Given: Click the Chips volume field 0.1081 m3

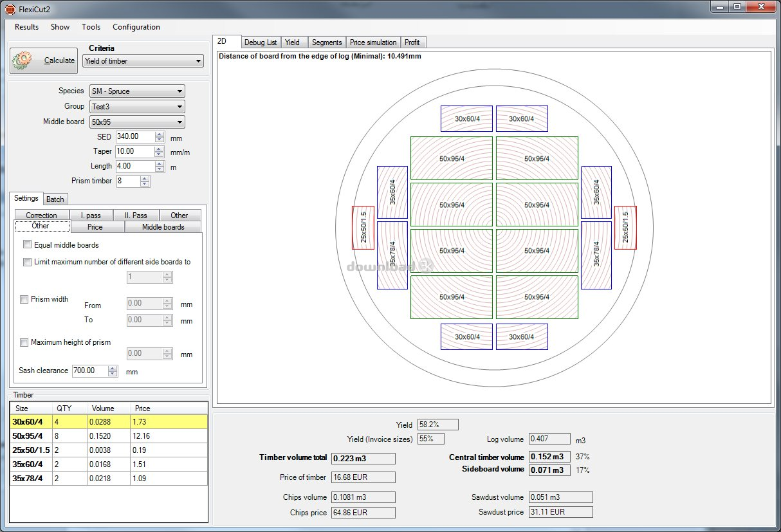Looking at the screenshot, I should coord(363,497).
